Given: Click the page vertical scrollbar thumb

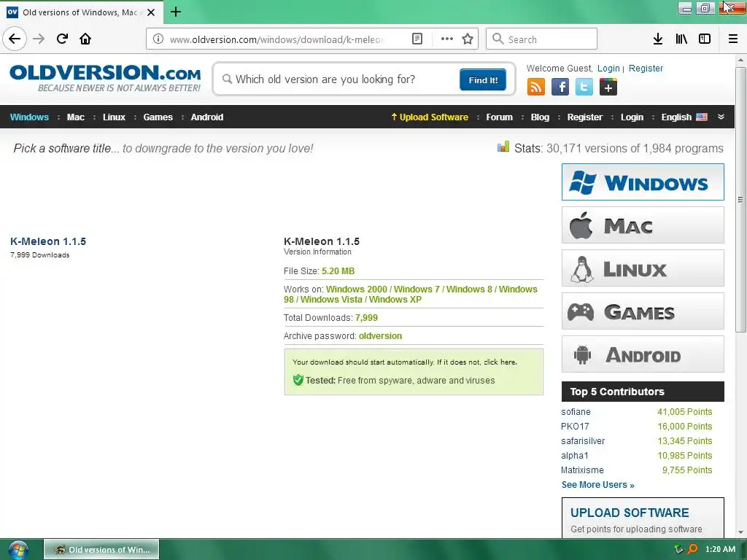Looking at the screenshot, I should point(740,199).
